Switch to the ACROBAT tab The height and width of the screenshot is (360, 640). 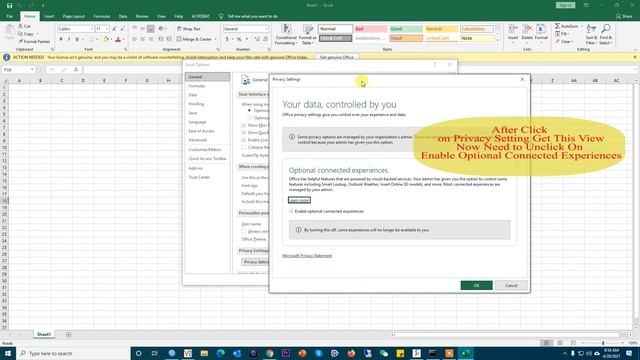point(200,16)
